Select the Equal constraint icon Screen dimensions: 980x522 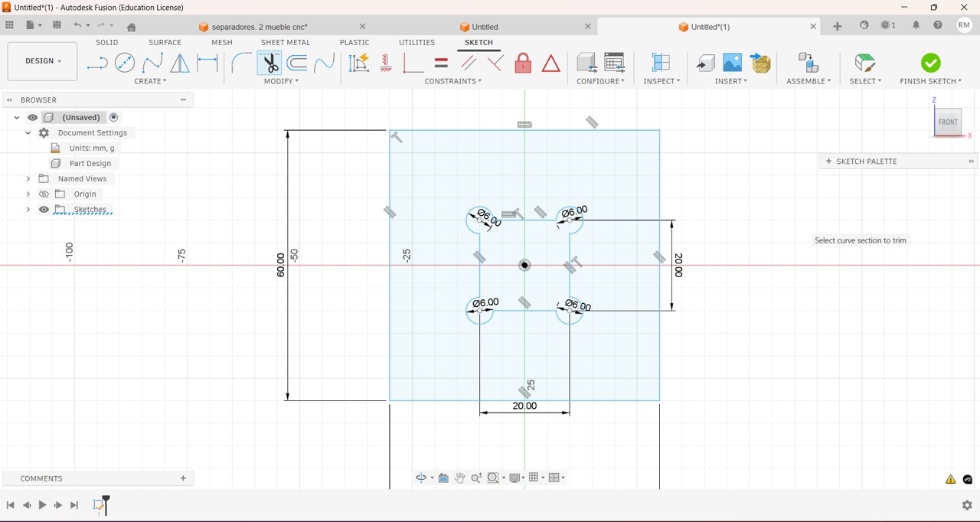pyautogui.click(x=441, y=63)
